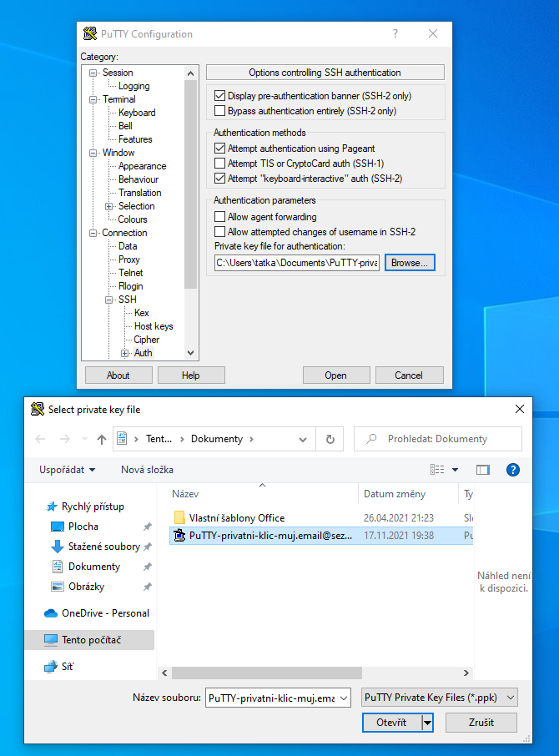The image size is (559, 756).
Task: Click the About button
Action: coord(118,375)
